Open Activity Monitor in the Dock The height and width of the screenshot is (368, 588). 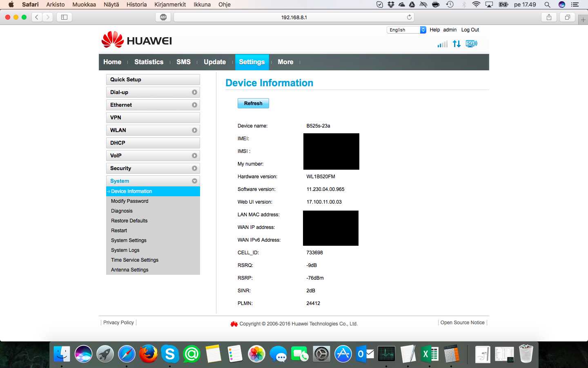(x=386, y=354)
